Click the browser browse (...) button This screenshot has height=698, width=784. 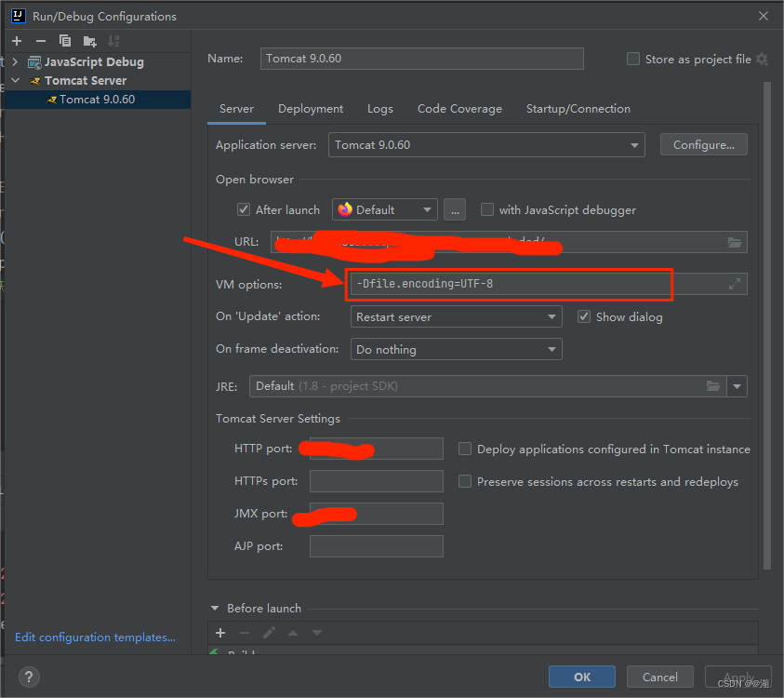[x=455, y=209]
